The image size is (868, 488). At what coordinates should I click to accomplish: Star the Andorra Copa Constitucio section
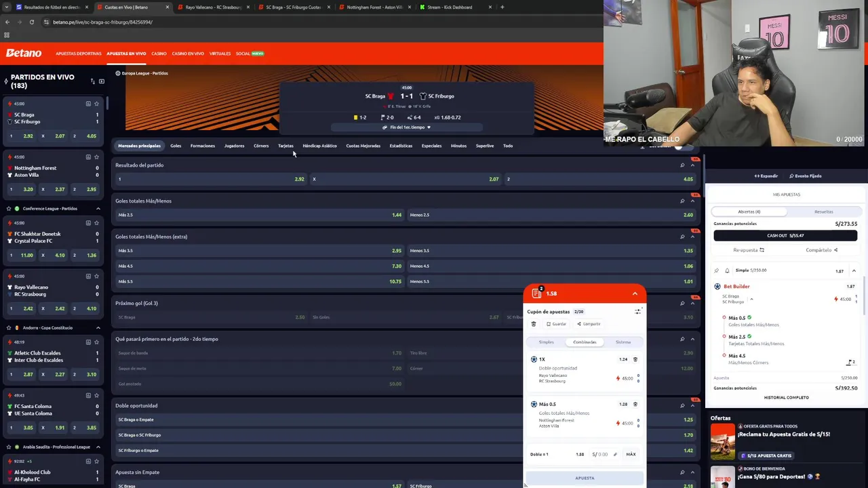(x=8, y=328)
